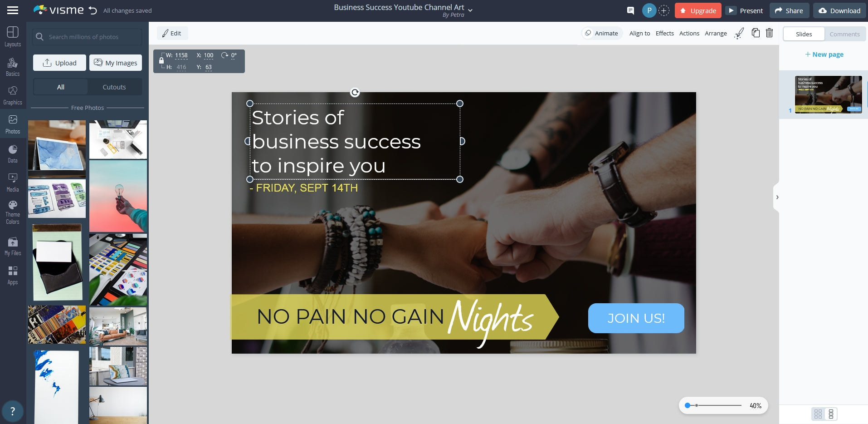Open the Graphics sidebar panel
This screenshot has width=868, height=424.
13,95
